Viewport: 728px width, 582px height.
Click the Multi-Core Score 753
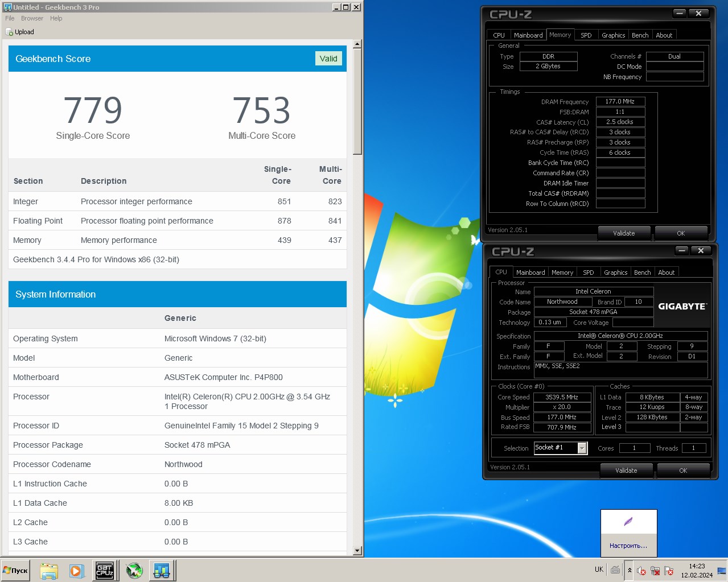[x=262, y=110]
